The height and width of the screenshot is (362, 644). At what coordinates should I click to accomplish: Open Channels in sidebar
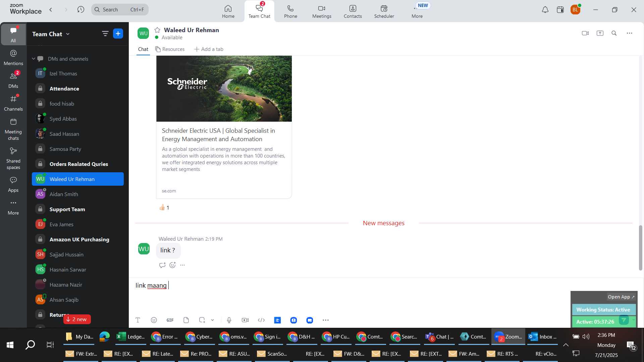point(13,103)
